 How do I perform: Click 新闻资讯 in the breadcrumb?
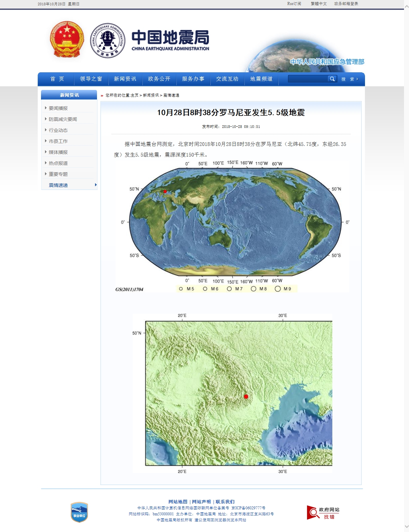tap(151, 95)
